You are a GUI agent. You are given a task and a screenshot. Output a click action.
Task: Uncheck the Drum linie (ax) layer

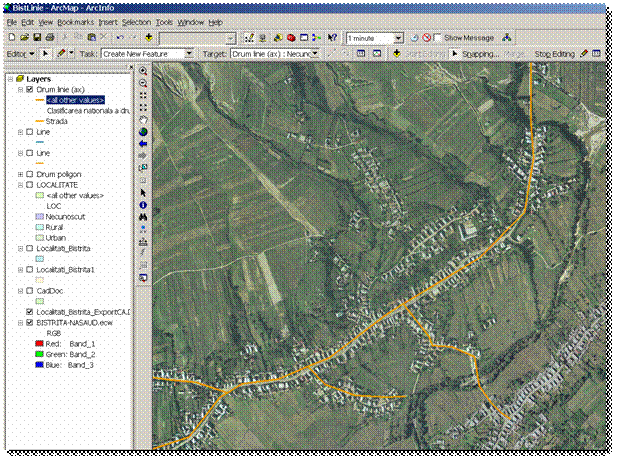[30, 89]
